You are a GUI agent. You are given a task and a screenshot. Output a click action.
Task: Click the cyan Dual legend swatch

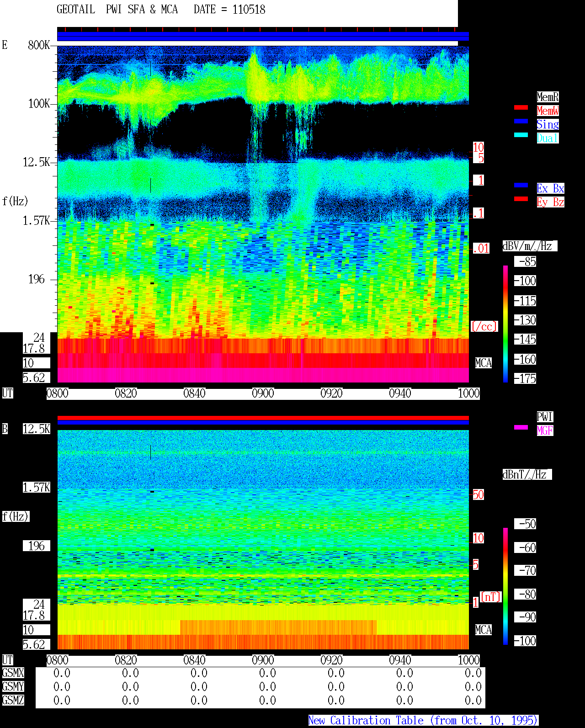521,135
